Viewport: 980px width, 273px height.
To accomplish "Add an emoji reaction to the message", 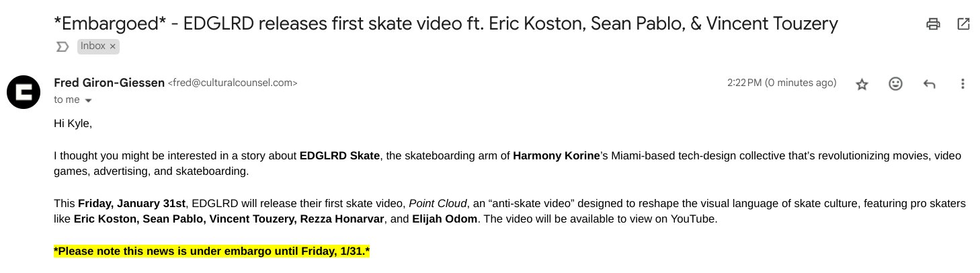I will [895, 84].
